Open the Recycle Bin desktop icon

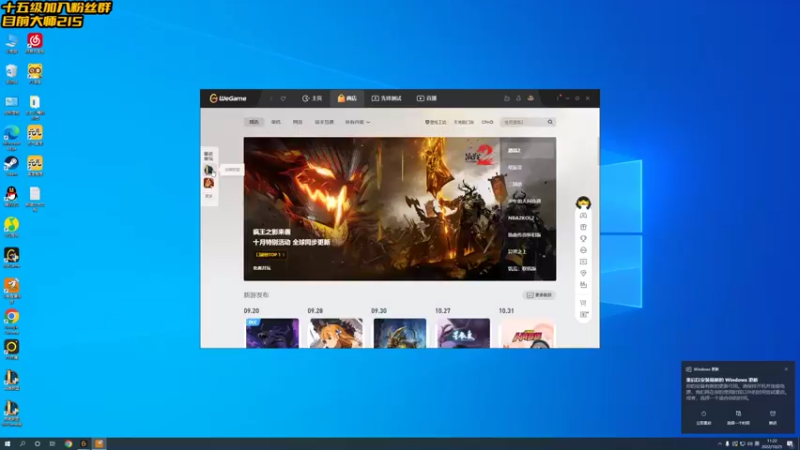point(11,73)
